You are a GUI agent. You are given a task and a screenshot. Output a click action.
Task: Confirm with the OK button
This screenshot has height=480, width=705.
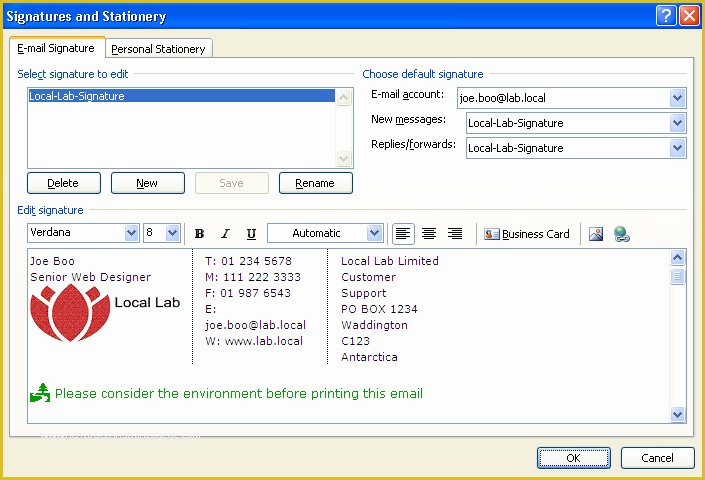[574, 458]
